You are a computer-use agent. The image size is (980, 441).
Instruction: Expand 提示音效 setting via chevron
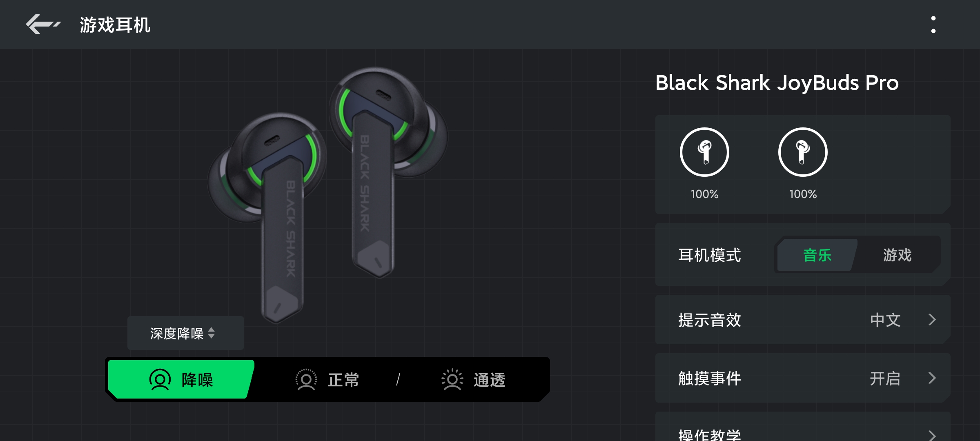932,320
